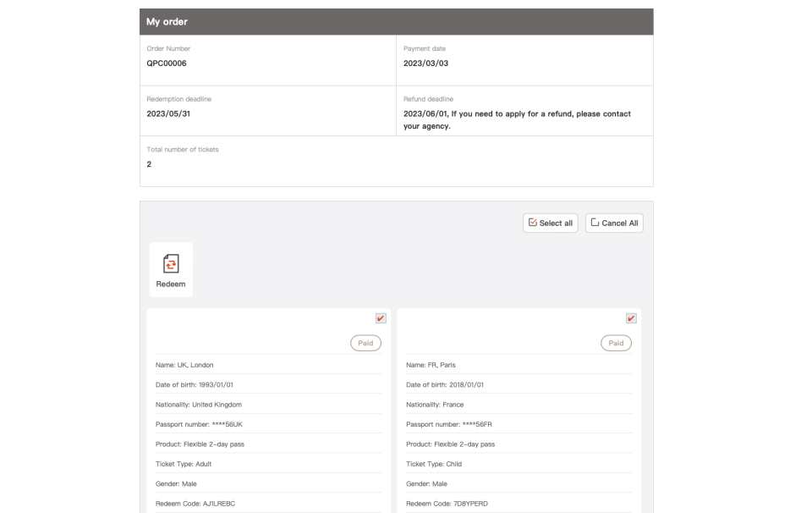Uncheck the FR, Paris ticket checkbox
The height and width of the screenshot is (513, 812).
pos(631,318)
